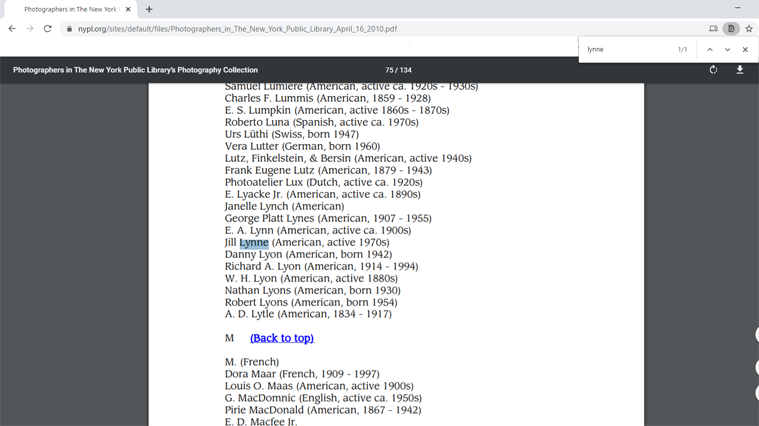Jump to previous find result
759x426 pixels.
point(710,49)
